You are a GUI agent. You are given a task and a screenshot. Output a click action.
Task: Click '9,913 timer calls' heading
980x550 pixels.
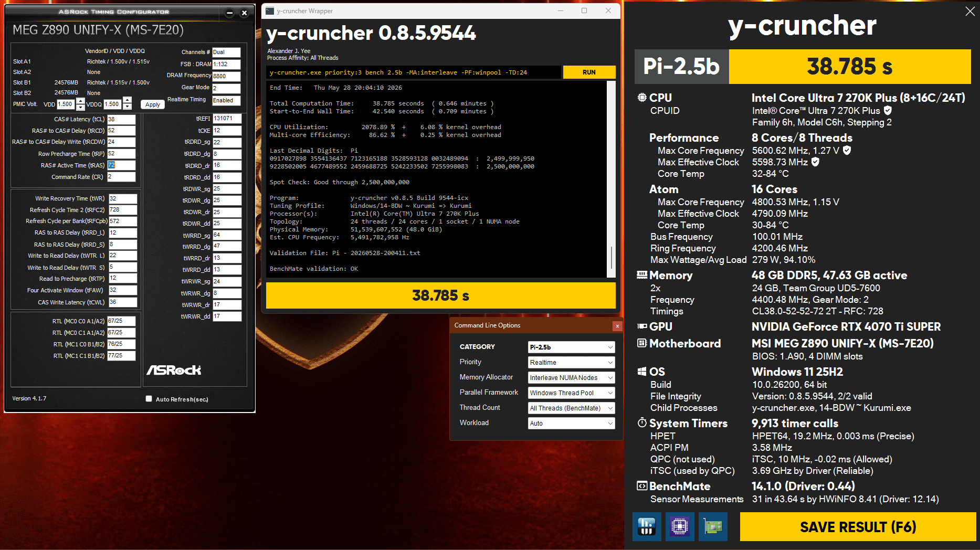(795, 423)
